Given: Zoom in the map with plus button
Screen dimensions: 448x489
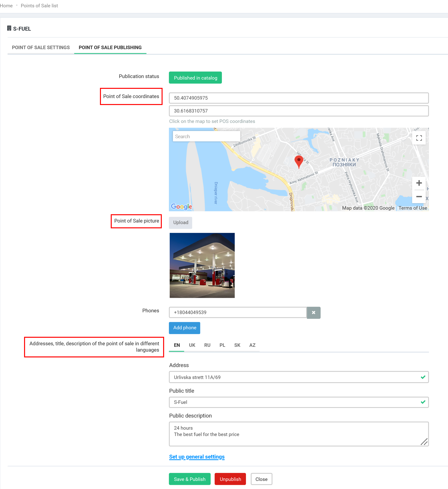Looking at the screenshot, I should coord(419,183).
